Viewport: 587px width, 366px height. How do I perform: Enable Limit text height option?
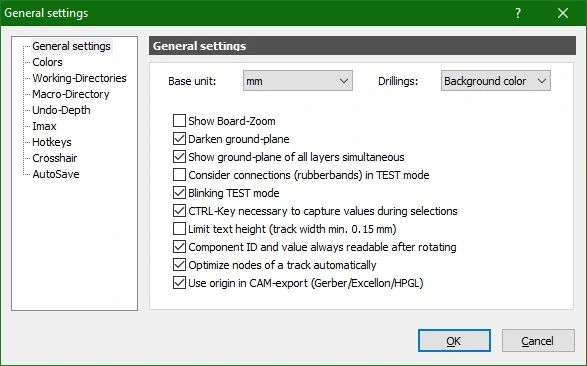179,229
